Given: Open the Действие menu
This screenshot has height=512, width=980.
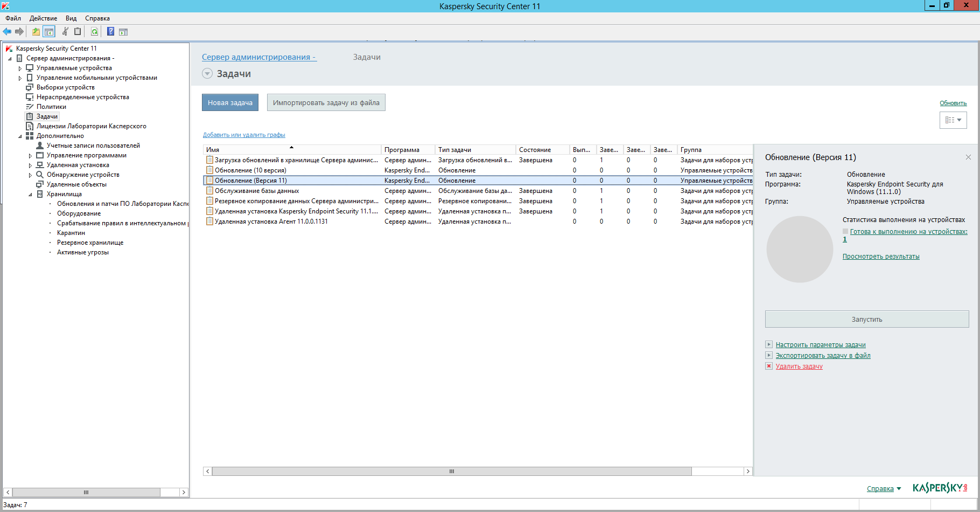Looking at the screenshot, I should click(43, 18).
